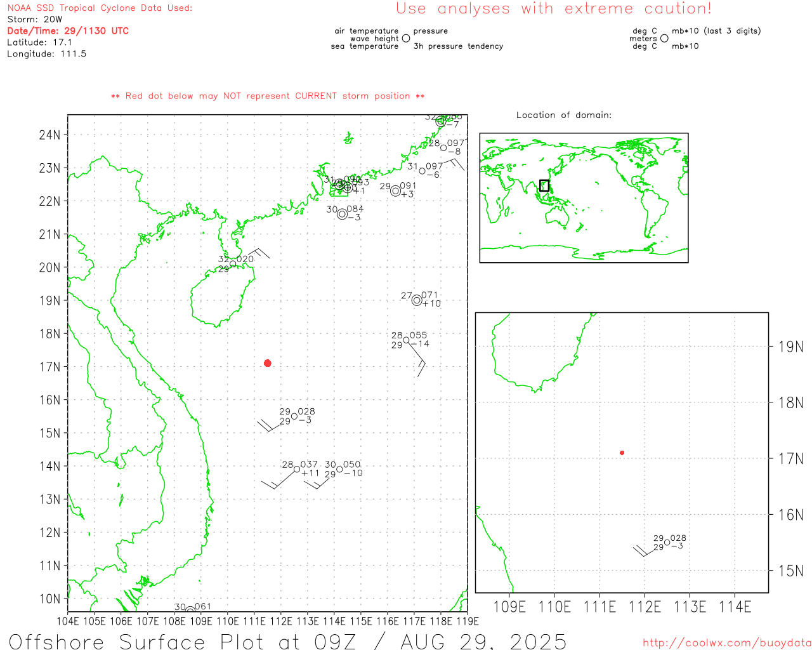812x650 pixels.
Task: Select the black domain box on the world map
Action: pyautogui.click(x=544, y=185)
